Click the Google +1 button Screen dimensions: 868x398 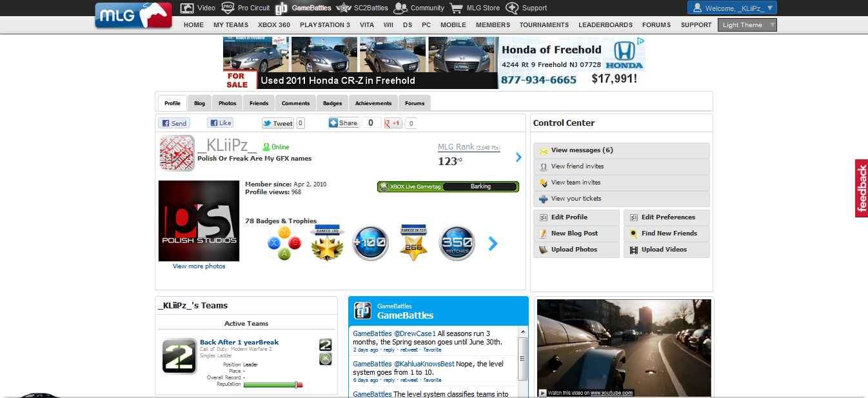[x=393, y=123]
